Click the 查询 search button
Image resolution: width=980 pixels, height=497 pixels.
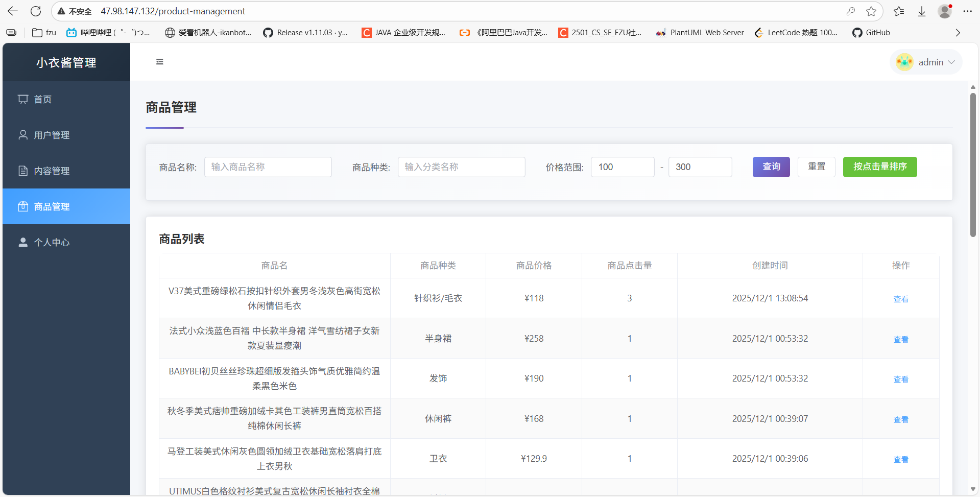771,167
